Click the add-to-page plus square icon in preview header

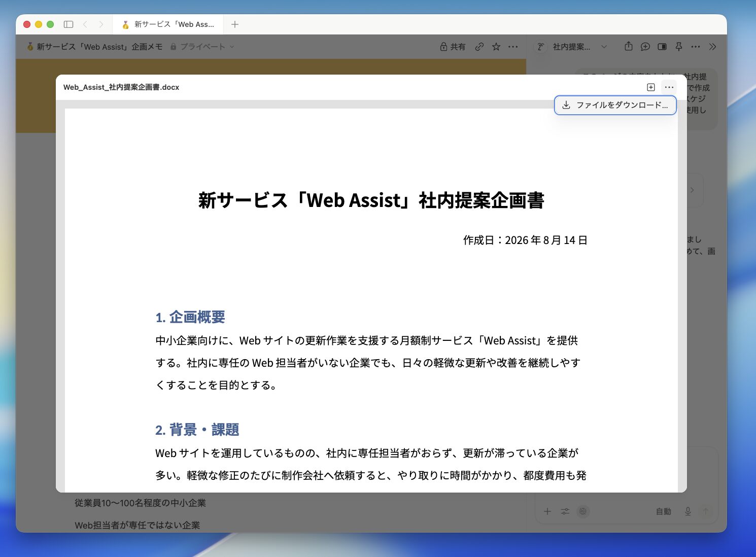pos(651,87)
